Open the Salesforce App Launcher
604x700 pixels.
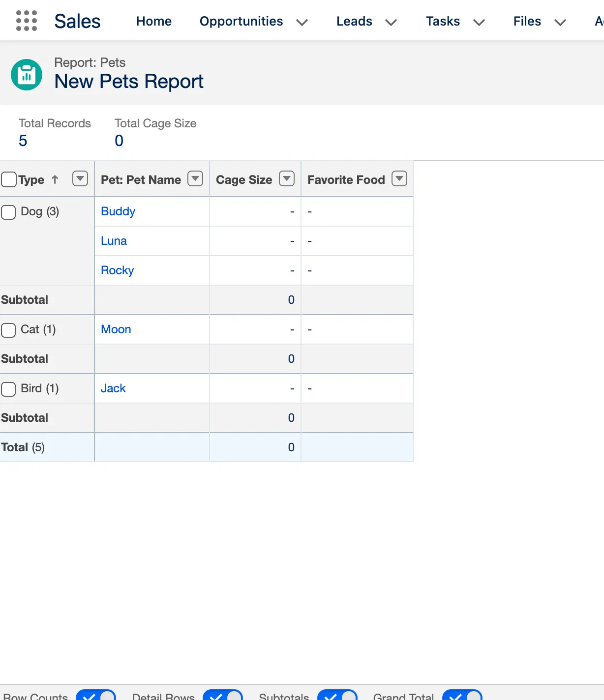(26, 20)
